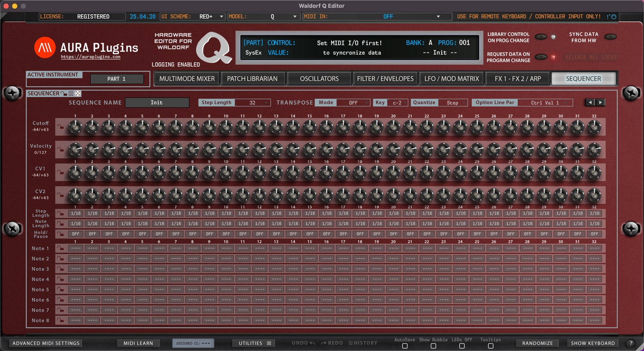Lock the CV1 row
644x351 pixels.
click(61, 172)
